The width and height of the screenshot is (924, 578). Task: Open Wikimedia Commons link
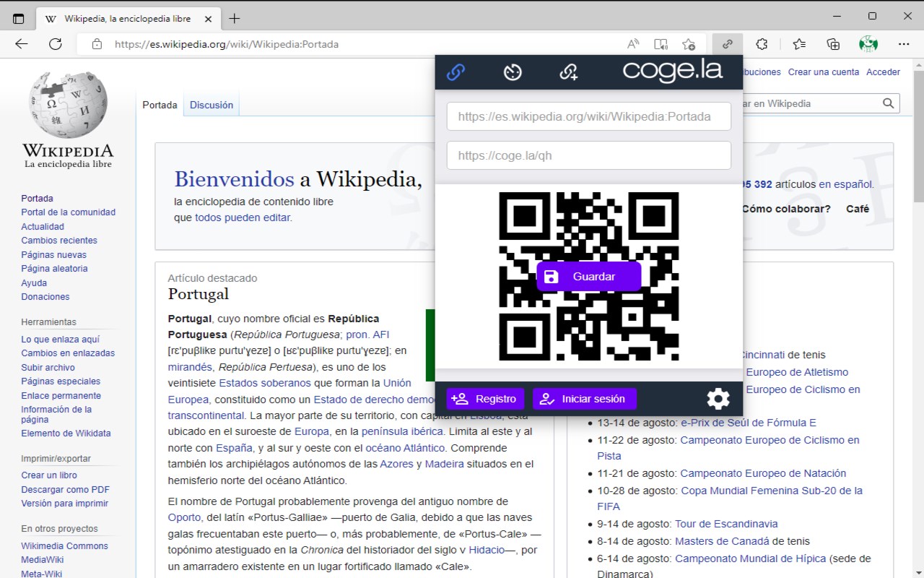64,546
